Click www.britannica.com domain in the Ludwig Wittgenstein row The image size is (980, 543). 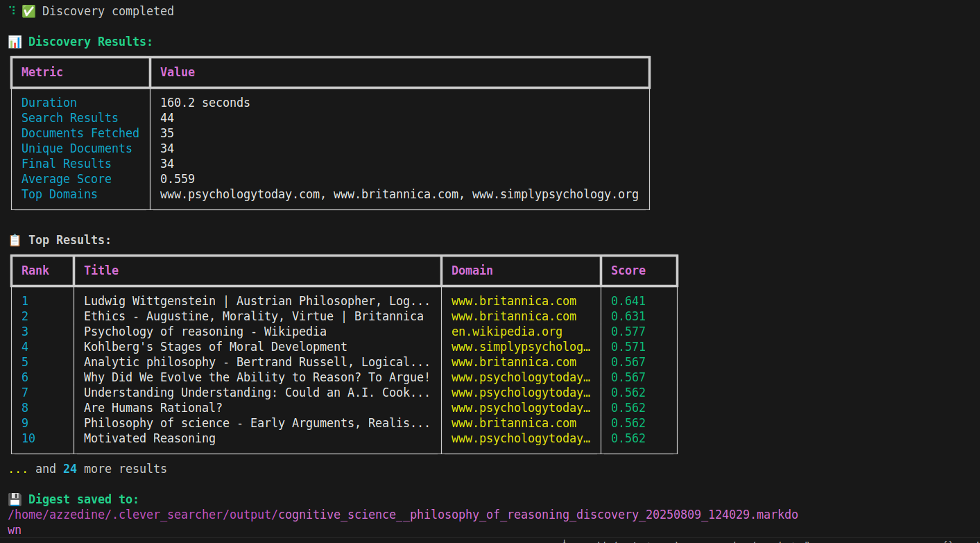click(514, 301)
